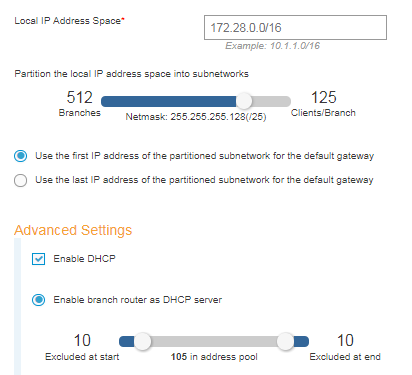This screenshot has height=375, width=412.
Task: Click the gray unfilled end of partition slider
Action: click(x=271, y=101)
